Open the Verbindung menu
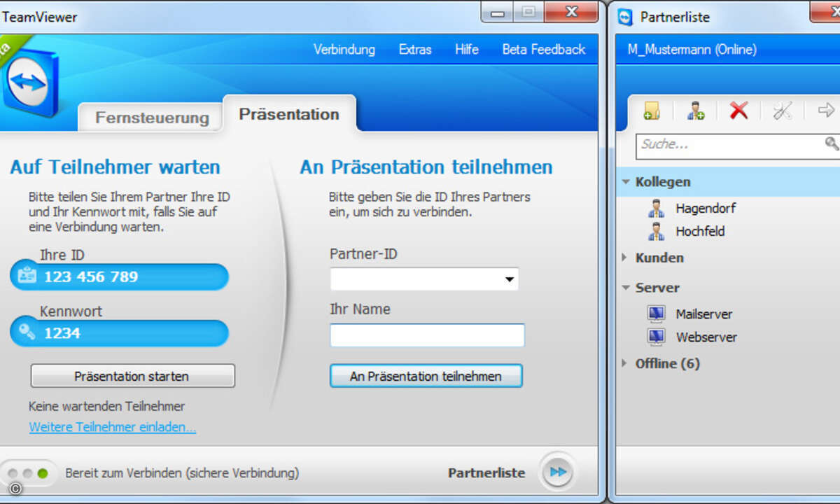 (x=344, y=50)
